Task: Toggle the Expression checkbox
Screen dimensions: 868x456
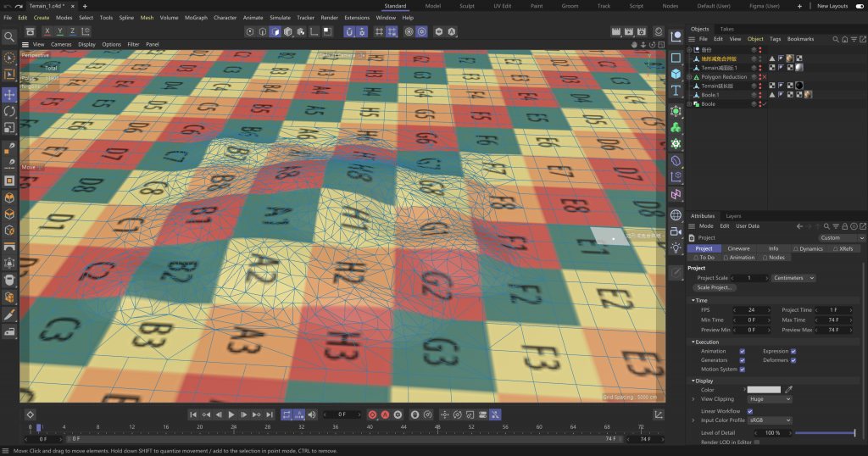Action: 793,352
